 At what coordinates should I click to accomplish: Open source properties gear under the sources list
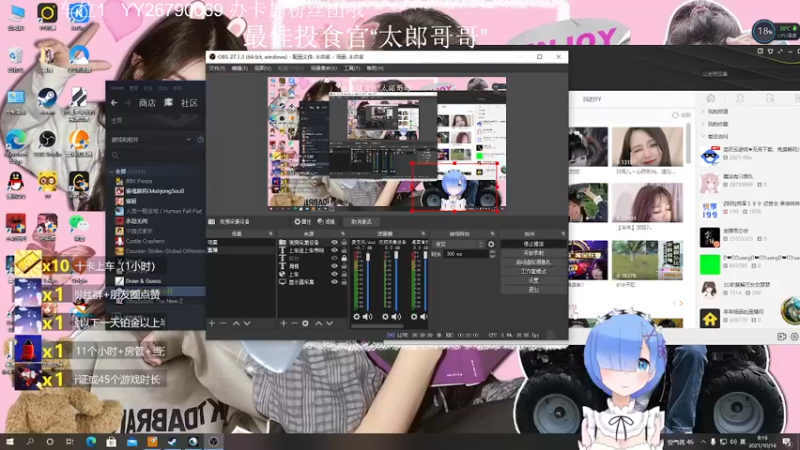point(306,323)
